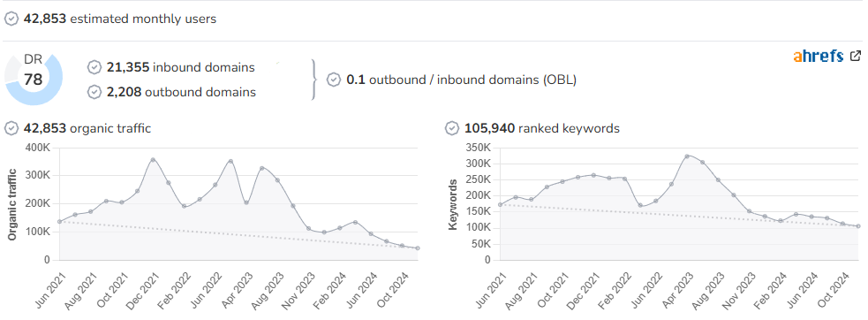Click the DR 78 donut gauge
Image resolution: width=868 pixels, height=320 pixels.
(x=34, y=80)
